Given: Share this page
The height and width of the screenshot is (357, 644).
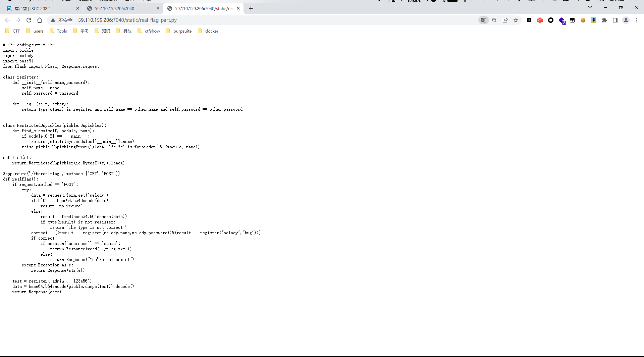Looking at the screenshot, I should point(505,20).
